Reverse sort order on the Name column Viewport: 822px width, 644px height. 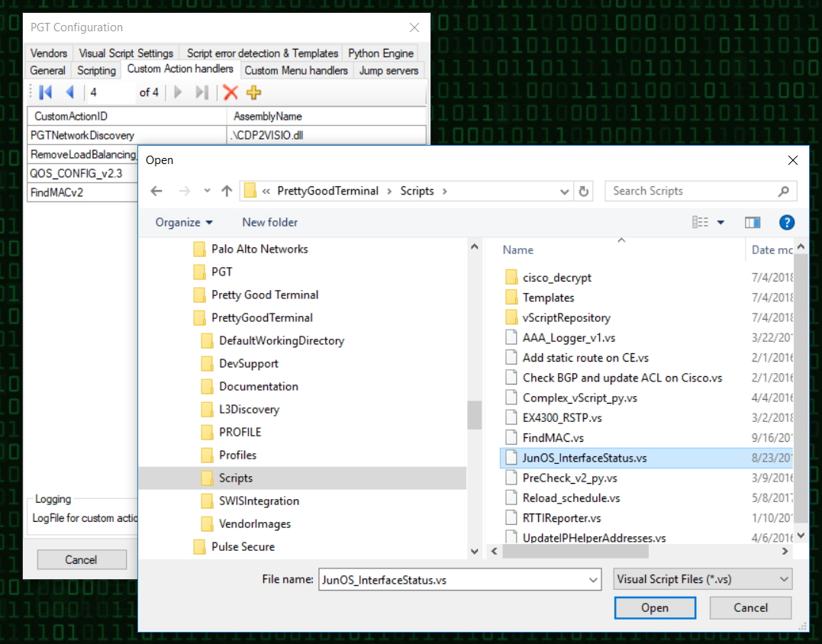click(x=517, y=250)
